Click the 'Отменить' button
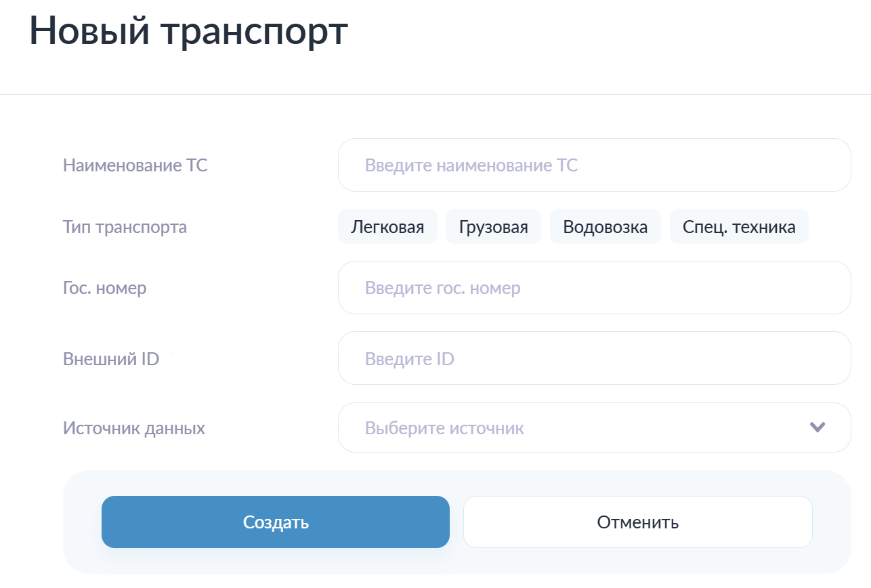The height and width of the screenshot is (588, 871). coord(638,522)
